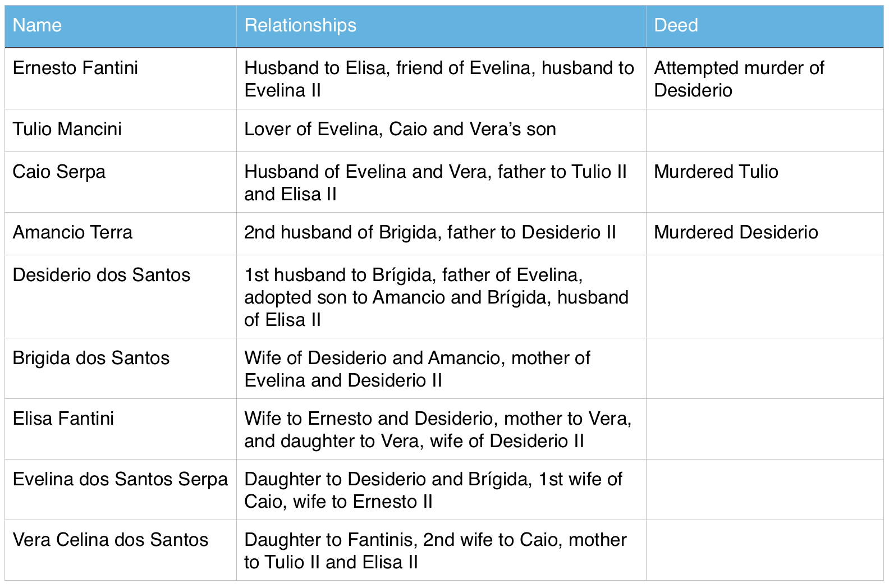Select the Elisa Fantini name cell
The width and height of the screenshot is (889, 588).
[x=63, y=419]
